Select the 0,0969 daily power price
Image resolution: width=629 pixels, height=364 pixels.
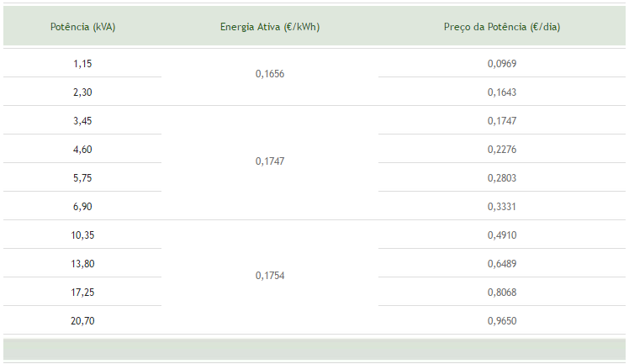pos(502,63)
